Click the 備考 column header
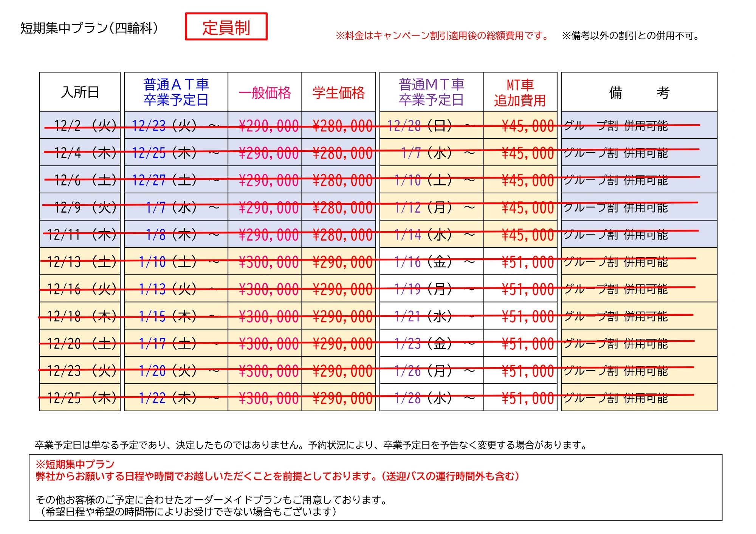Viewport: 756px width, 534px height. 639,93
